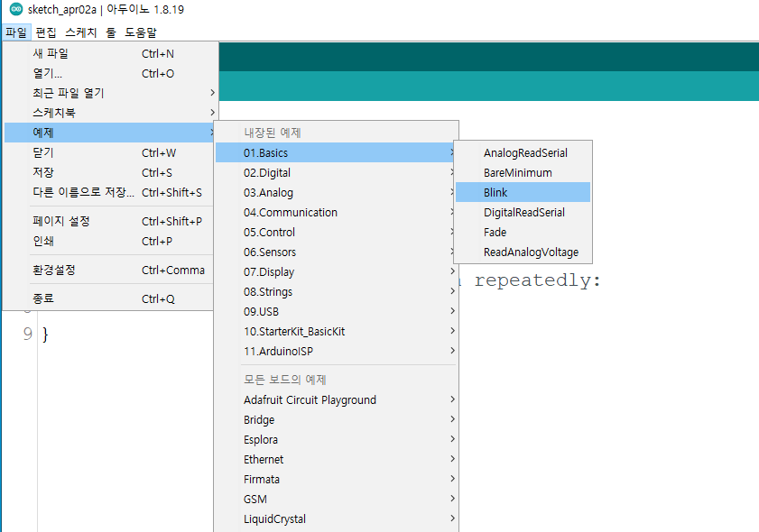759x532 pixels.
Task: Expand GSM library examples
Action: tap(336, 500)
